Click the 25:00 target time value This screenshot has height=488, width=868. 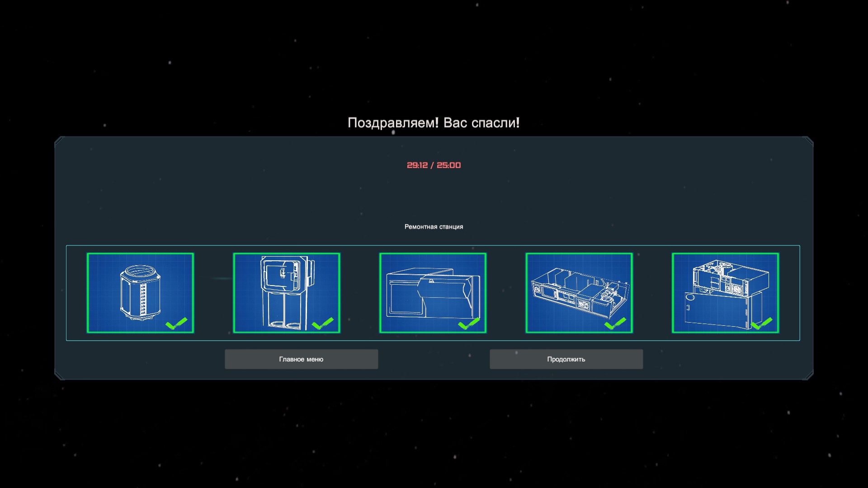449,165
